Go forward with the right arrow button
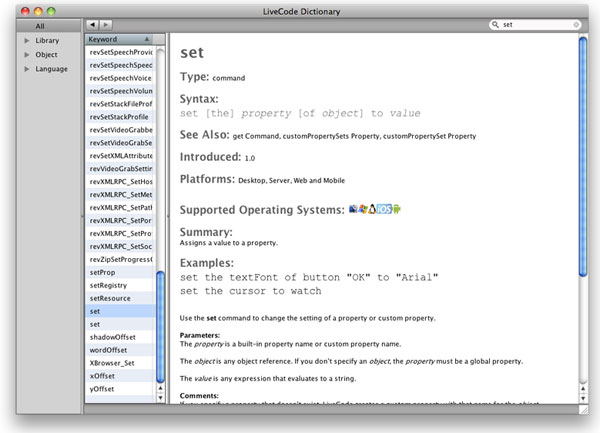 (x=106, y=25)
